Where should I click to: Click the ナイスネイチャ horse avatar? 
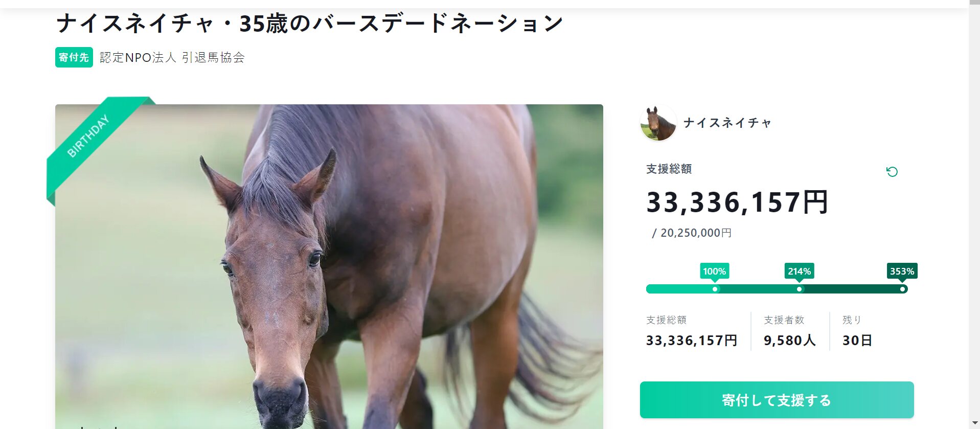(658, 123)
